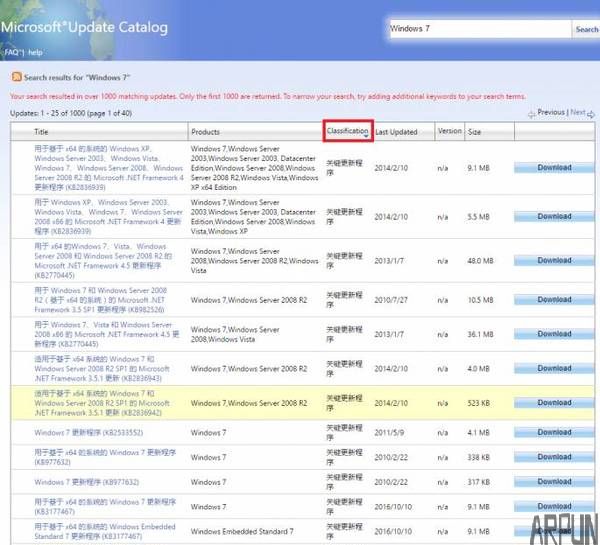
Task: Sort results by the Title column header
Action: click(x=41, y=132)
